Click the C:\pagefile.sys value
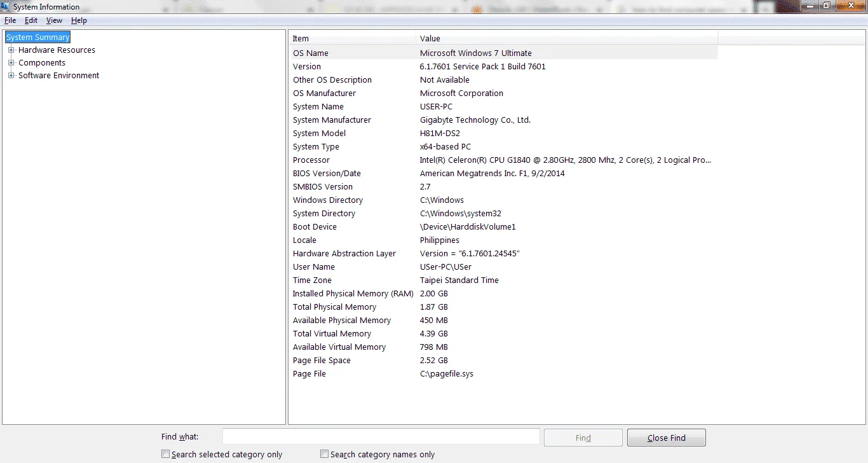868x463 pixels. click(x=447, y=374)
